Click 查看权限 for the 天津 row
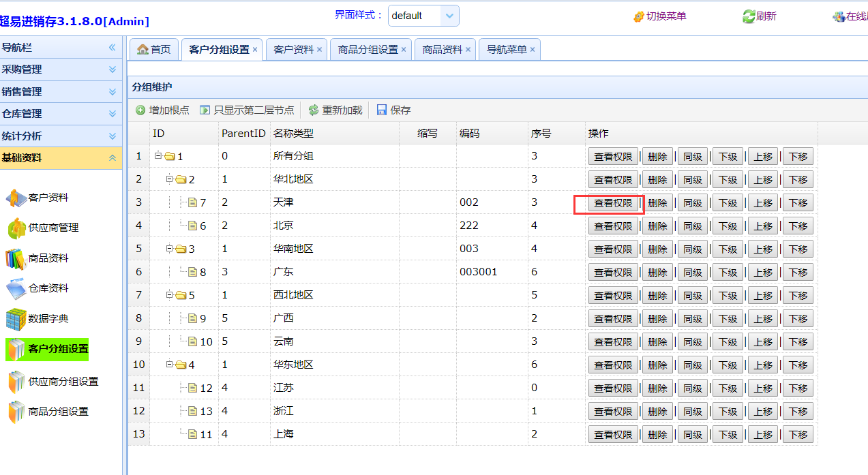 613,203
